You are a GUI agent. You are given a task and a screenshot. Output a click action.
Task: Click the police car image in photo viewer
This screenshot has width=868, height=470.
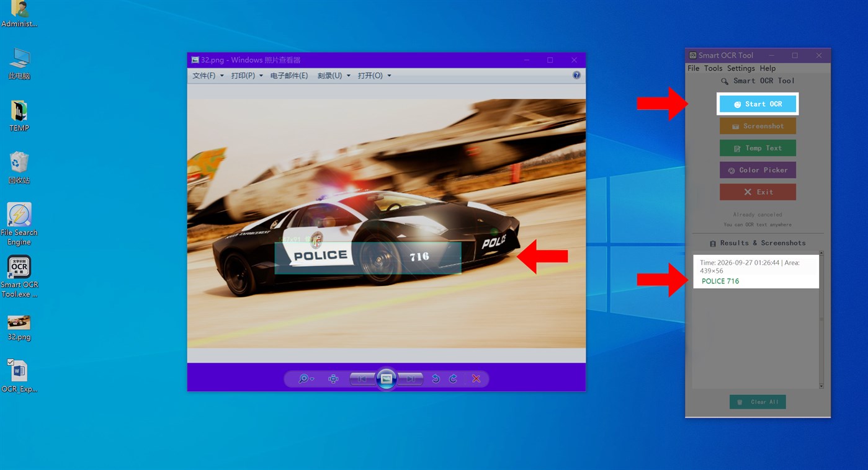click(x=387, y=224)
